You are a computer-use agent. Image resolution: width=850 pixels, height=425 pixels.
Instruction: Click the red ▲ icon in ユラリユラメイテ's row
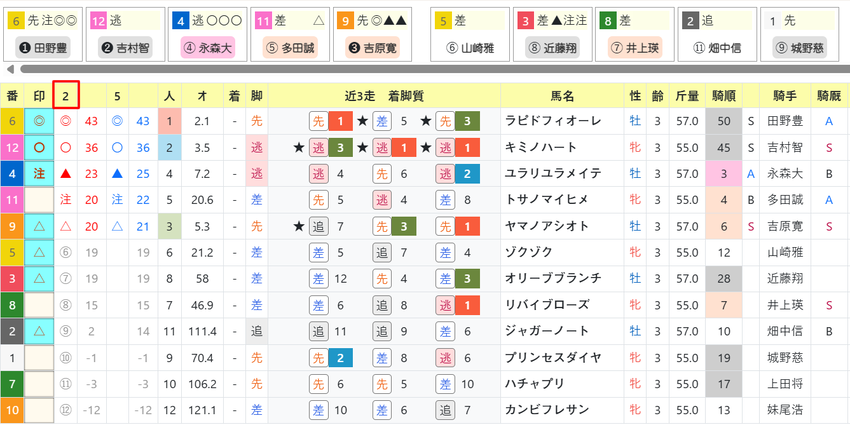[65, 174]
